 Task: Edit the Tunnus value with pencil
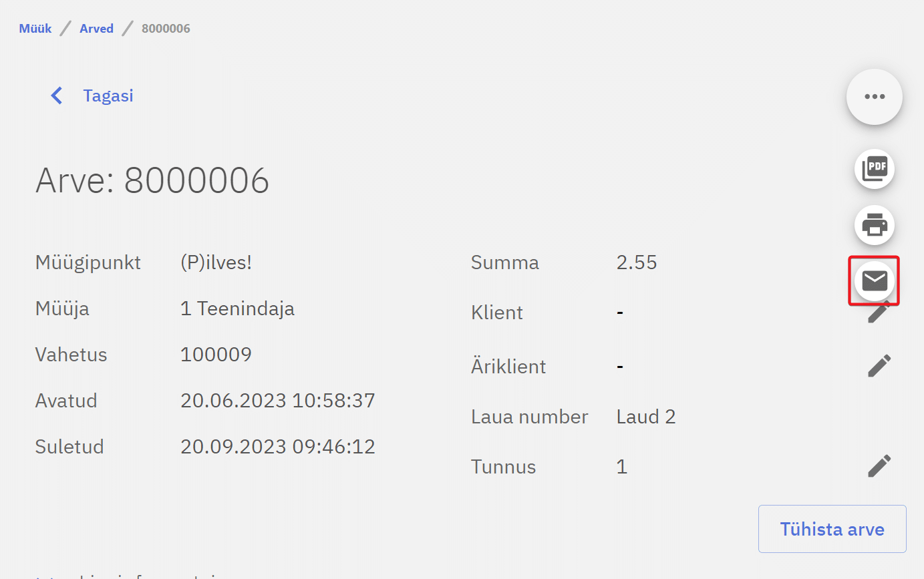point(879,466)
